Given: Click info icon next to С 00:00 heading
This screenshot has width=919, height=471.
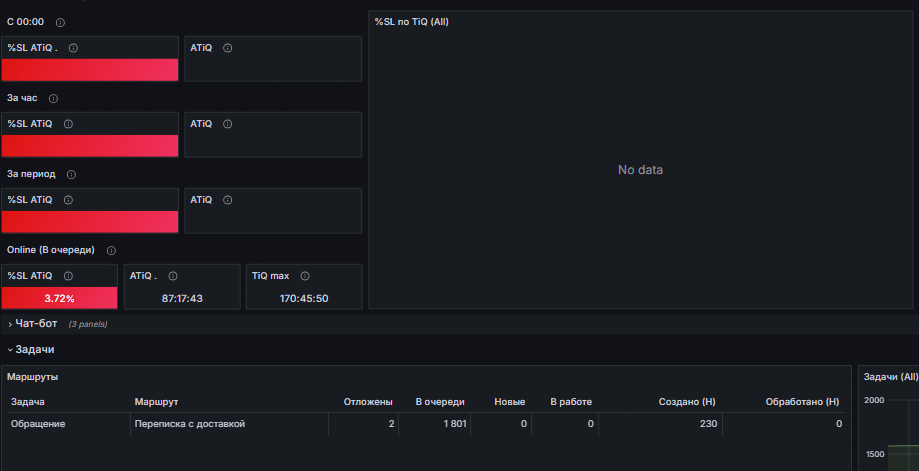Looking at the screenshot, I should [x=61, y=22].
